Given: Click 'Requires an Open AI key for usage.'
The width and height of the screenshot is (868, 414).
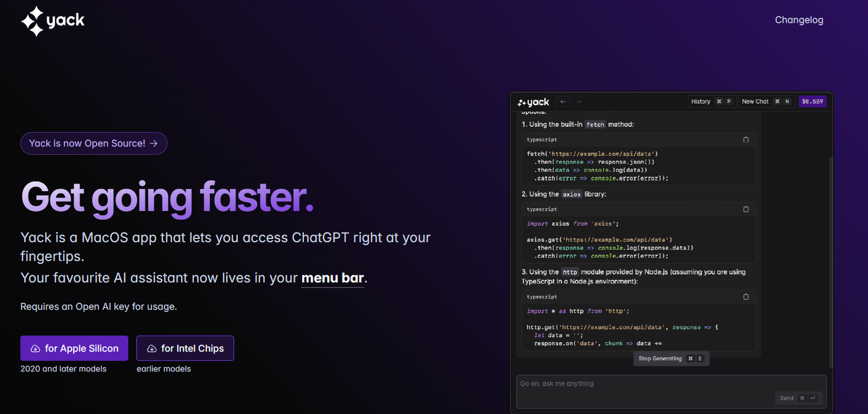Looking at the screenshot, I should coord(99,307).
